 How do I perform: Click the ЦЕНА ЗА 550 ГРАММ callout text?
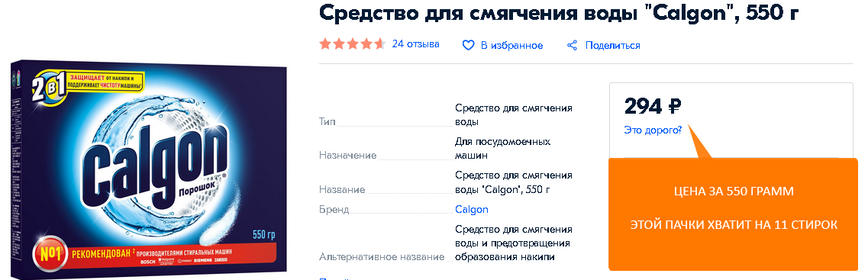(x=734, y=191)
